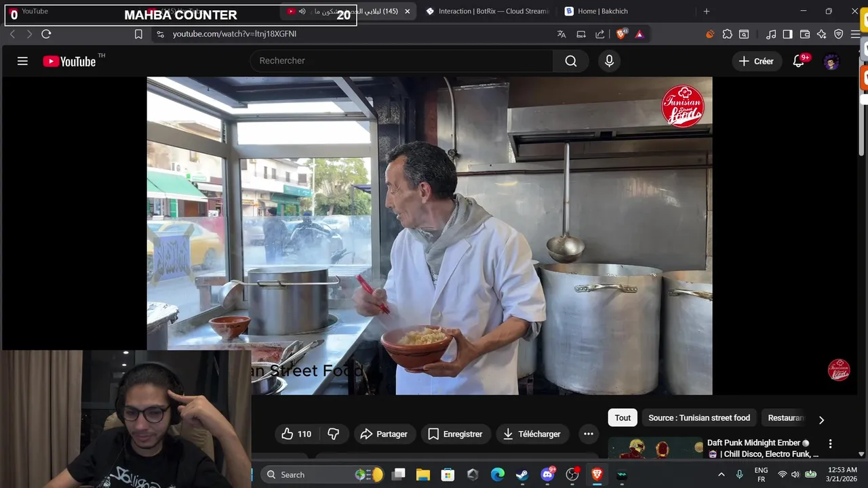Open the orange extension icon
The height and width of the screenshot is (488, 868).
(x=710, y=34)
